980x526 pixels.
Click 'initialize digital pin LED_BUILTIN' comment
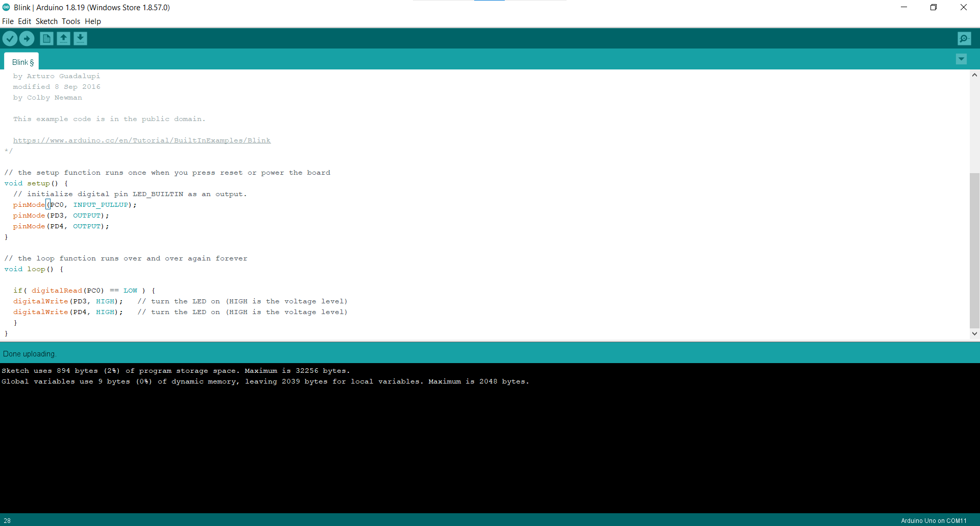130,194
